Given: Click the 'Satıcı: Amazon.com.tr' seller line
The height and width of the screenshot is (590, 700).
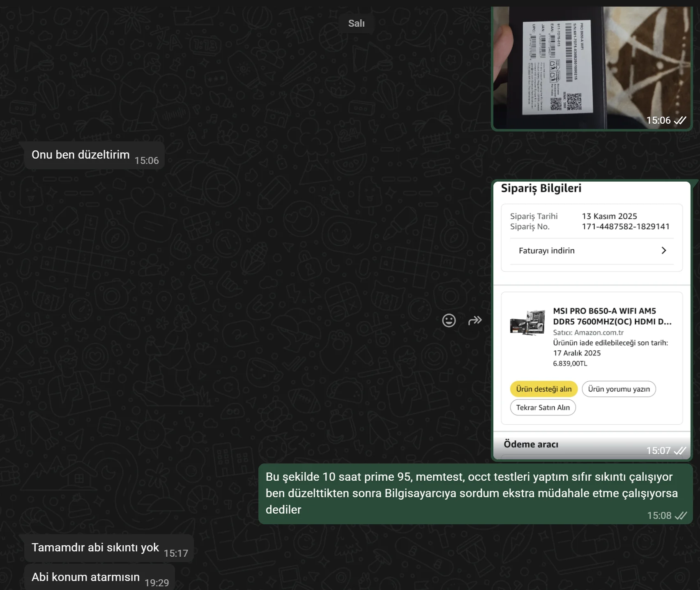Looking at the screenshot, I should point(588,333).
